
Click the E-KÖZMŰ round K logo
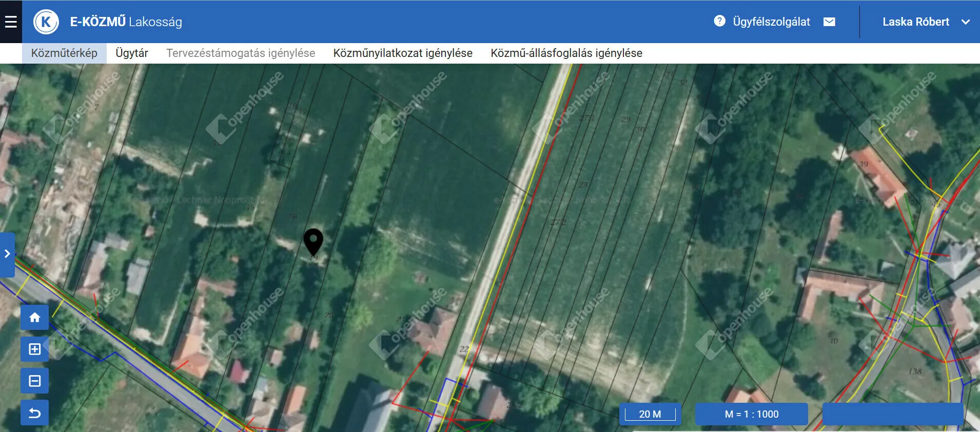46,22
